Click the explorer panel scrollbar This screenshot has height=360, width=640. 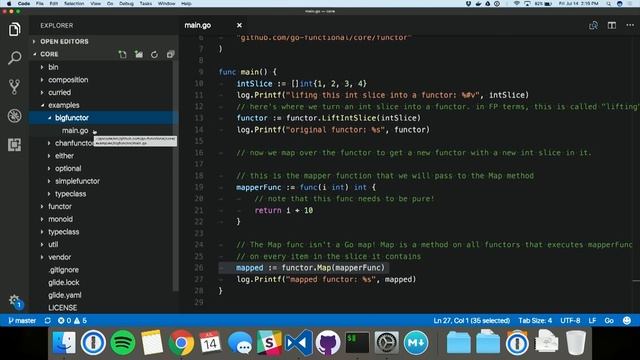tap(176, 176)
